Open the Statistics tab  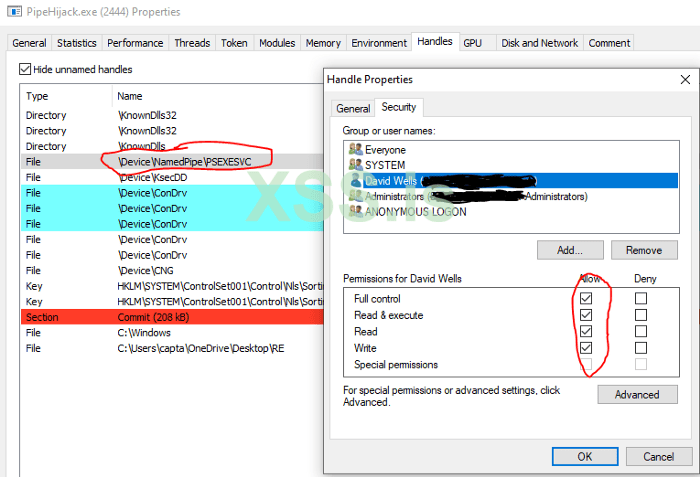tap(77, 43)
